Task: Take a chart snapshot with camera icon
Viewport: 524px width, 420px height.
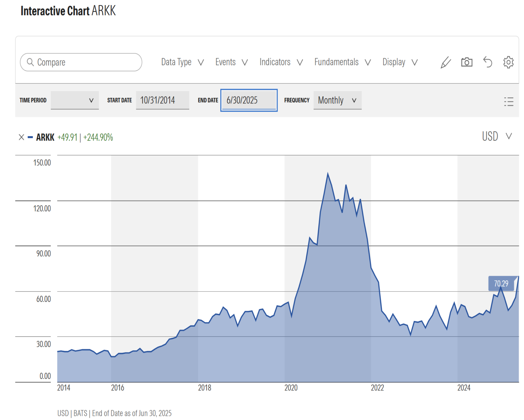Action: coord(467,62)
